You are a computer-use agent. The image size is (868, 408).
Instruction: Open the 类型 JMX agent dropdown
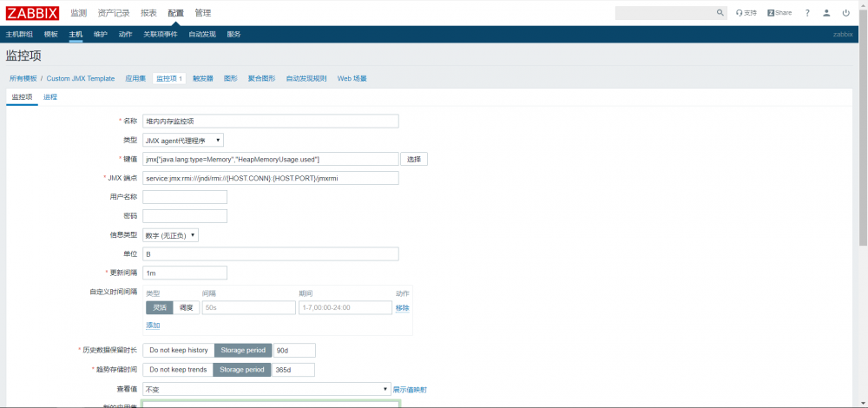click(x=183, y=141)
